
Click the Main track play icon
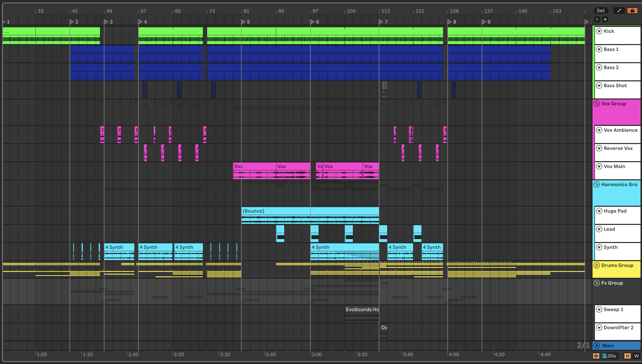click(597, 346)
